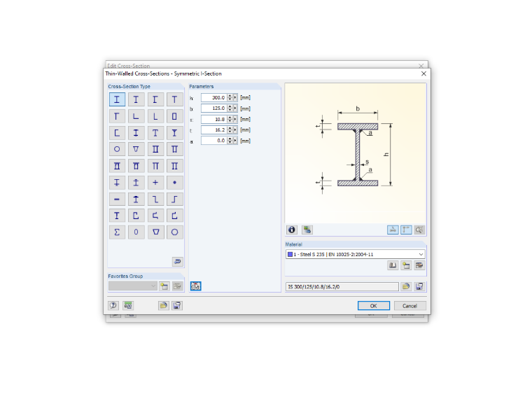Click the I-section preview drawing

(x=355, y=153)
